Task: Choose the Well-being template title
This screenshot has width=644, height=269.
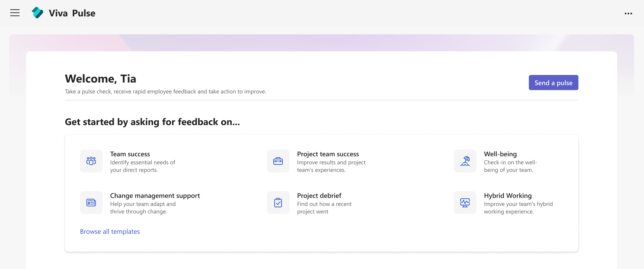Action: coord(500,154)
